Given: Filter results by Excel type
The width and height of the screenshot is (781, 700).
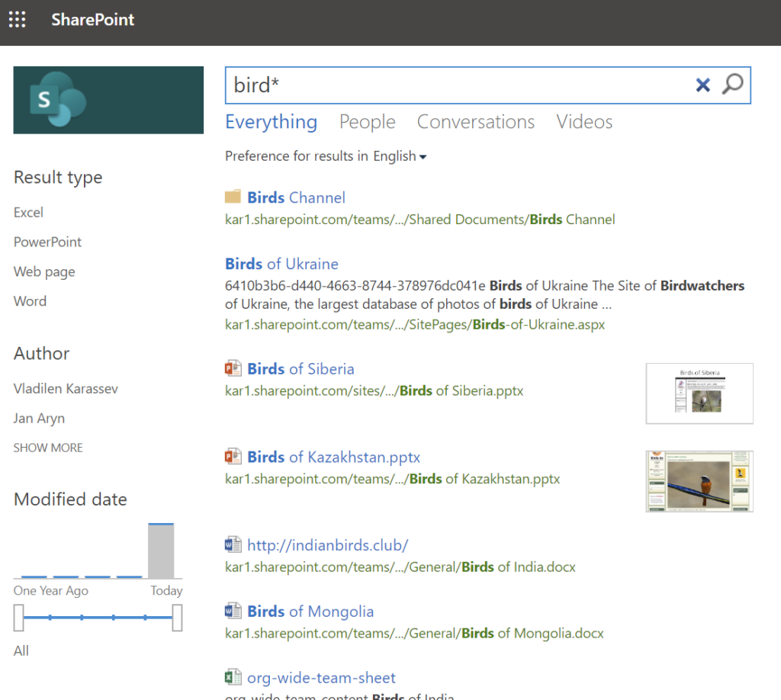Looking at the screenshot, I should pos(28,213).
